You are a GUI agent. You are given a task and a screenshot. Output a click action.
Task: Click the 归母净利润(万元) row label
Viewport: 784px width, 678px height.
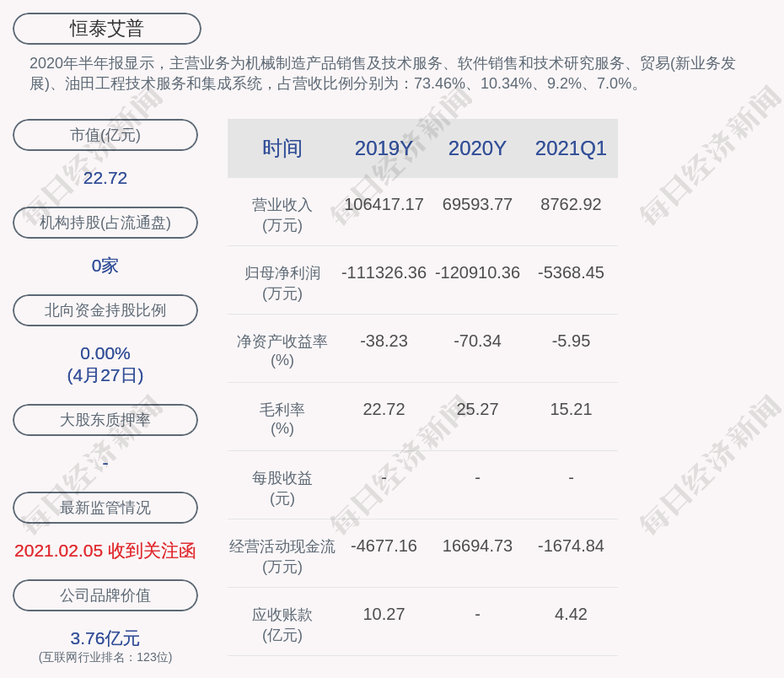click(x=282, y=282)
